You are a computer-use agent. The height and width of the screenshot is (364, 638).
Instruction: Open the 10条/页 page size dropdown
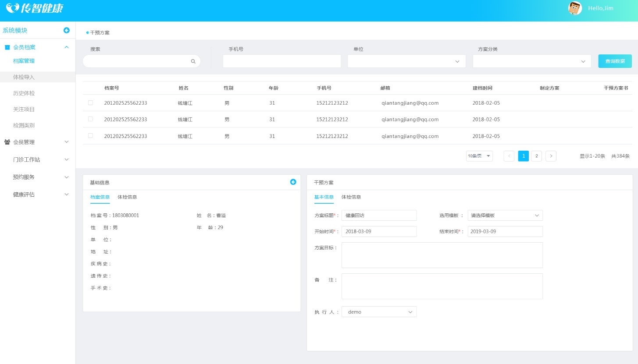coord(479,156)
